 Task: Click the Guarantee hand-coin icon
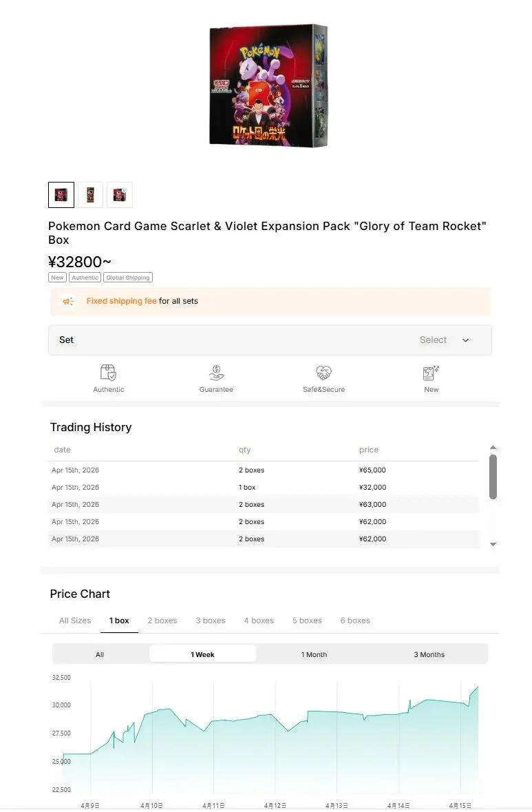[x=216, y=373]
